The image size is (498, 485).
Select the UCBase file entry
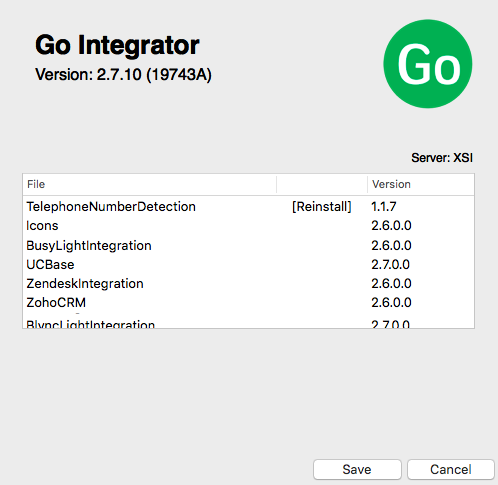coord(248,264)
